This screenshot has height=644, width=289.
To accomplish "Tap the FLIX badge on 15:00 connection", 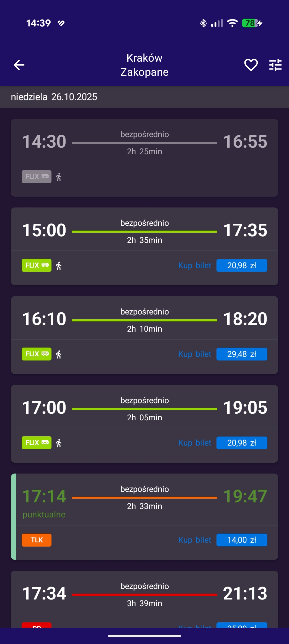I will [36, 265].
